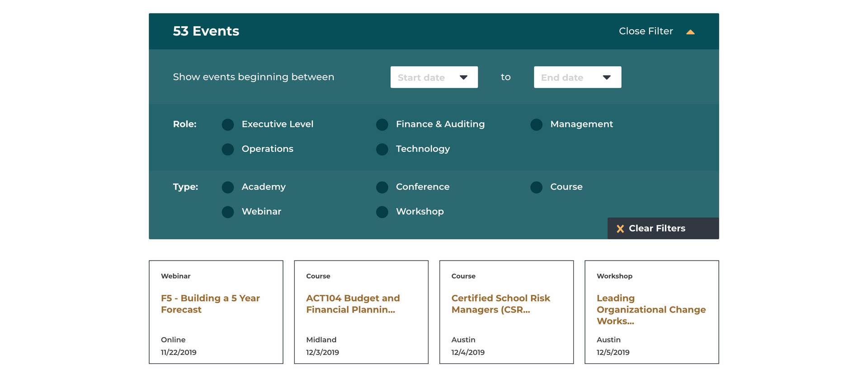Open Certified School Risk Managers course link
Screen dimensions: 868x373
(500, 304)
